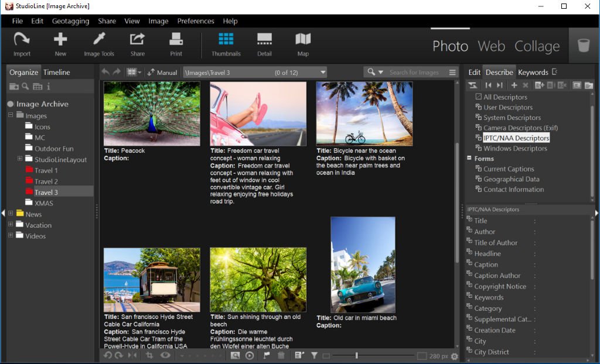Click the slideshow play icon
The image size is (600, 364).
[x=250, y=356]
